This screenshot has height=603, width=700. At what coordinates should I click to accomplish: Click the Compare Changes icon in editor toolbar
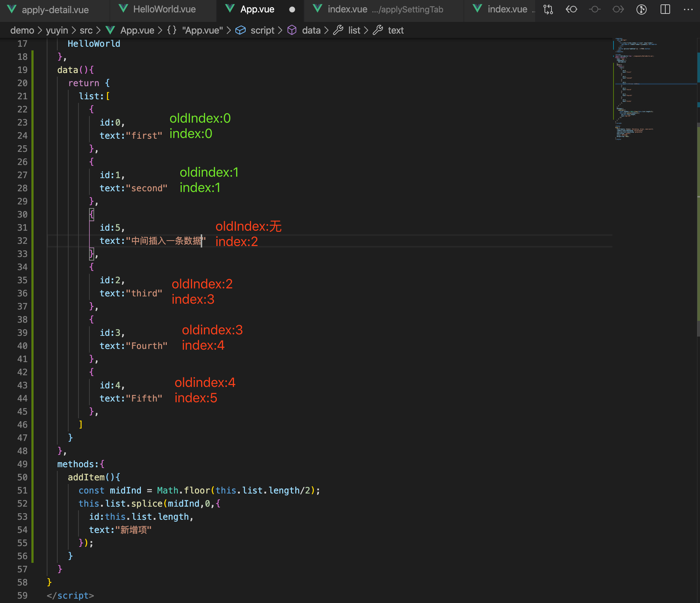[548, 9]
